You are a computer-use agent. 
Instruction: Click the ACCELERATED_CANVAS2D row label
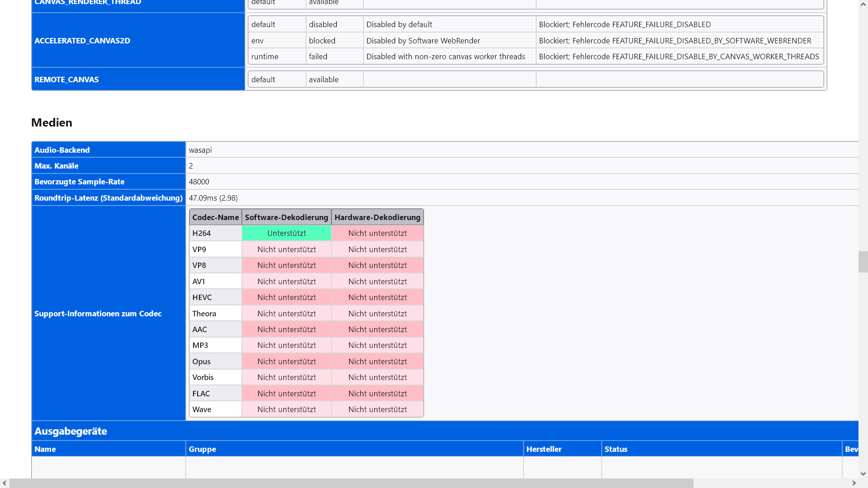(82, 41)
